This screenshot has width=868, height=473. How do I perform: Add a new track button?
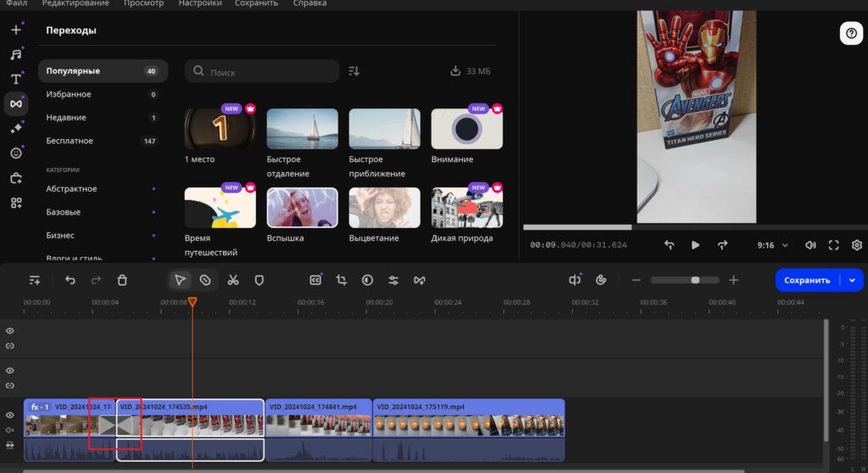[x=34, y=281]
